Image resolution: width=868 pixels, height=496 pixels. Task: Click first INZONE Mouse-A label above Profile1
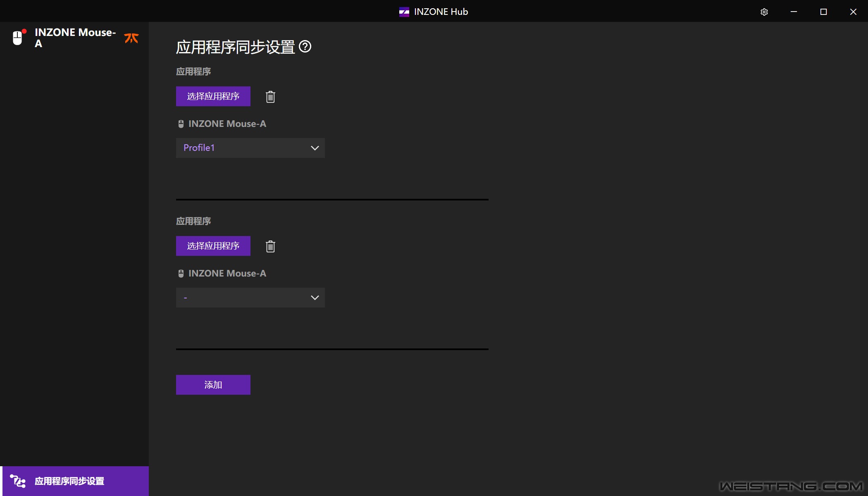(x=227, y=124)
